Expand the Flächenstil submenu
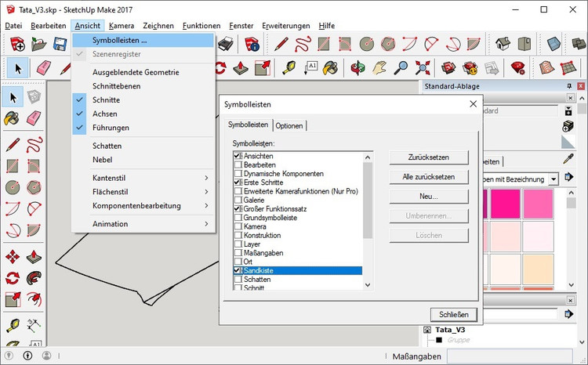Image resolution: width=588 pixels, height=365 pixels. [x=143, y=191]
